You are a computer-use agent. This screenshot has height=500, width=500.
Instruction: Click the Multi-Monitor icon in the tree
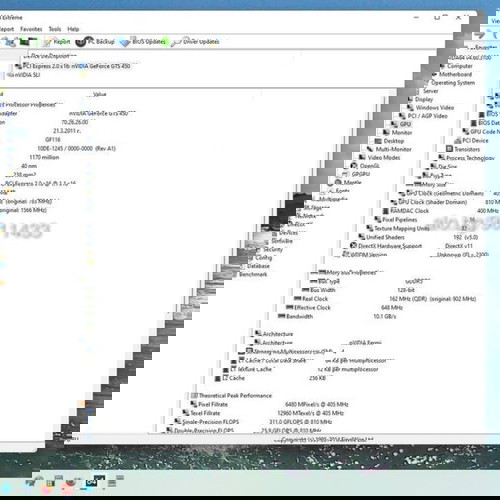(370, 149)
